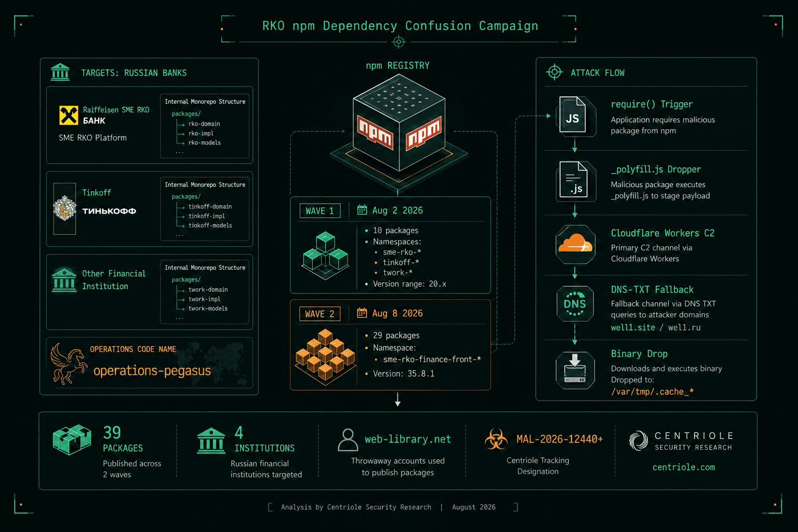Open the centriole.com link

coord(684,467)
